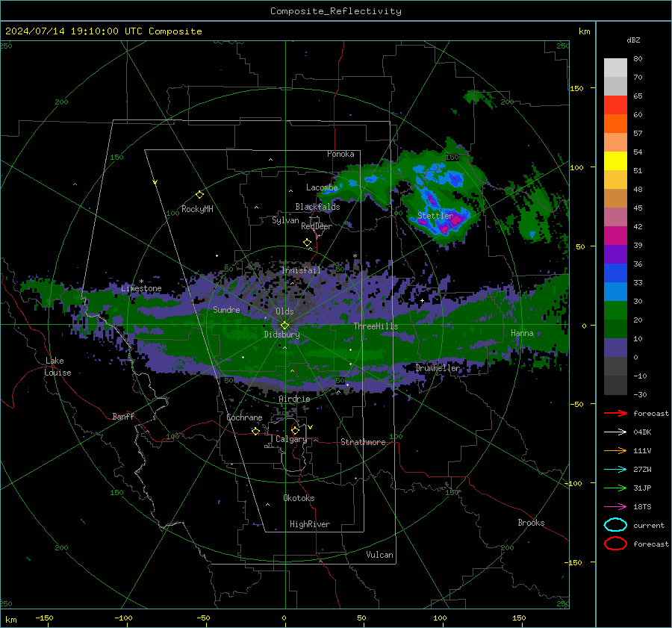Screen dimensions: 672x628
Task: Click the Olds city label
Action: [284, 311]
